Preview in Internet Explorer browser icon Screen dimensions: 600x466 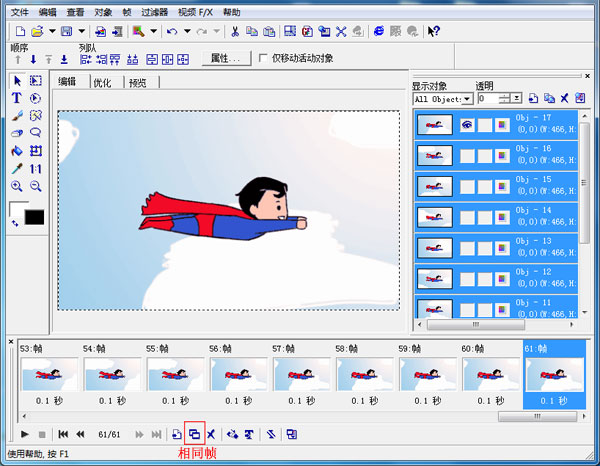(378, 31)
